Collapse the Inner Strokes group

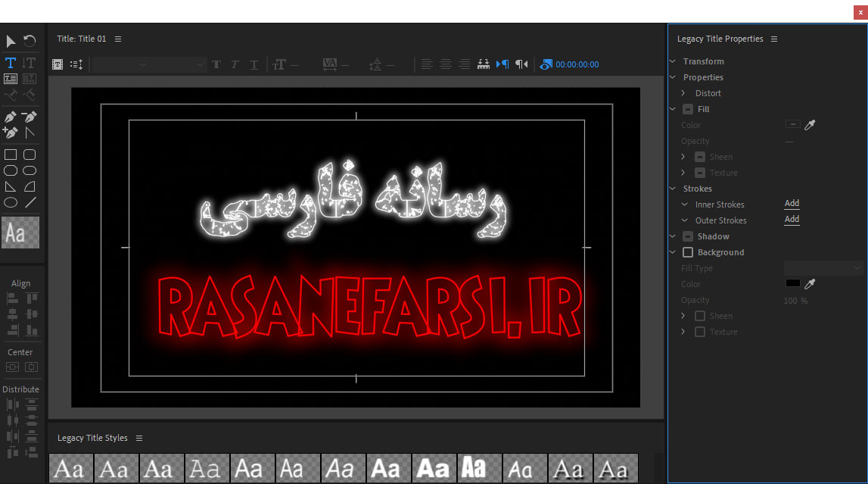tap(685, 205)
